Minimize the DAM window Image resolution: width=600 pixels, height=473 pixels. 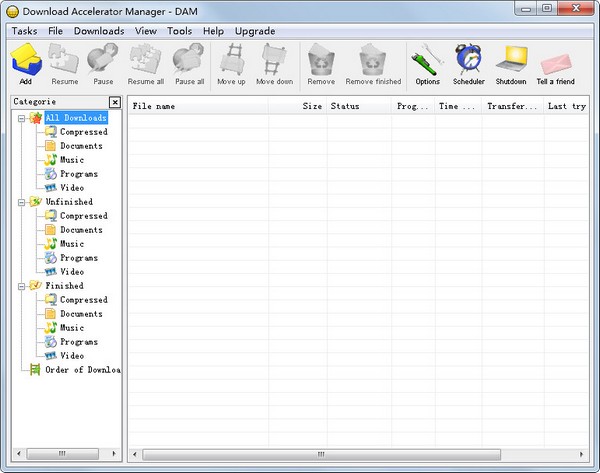(x=526, y=9)
